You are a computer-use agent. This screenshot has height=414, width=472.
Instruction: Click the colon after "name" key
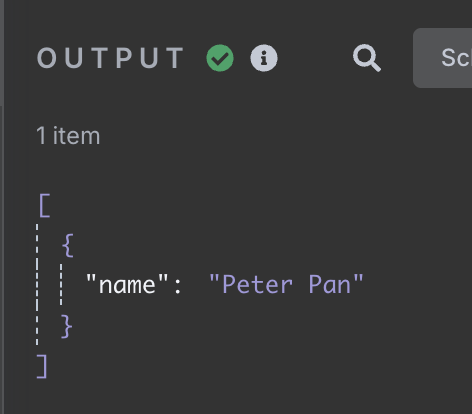(x=178, y=287)
